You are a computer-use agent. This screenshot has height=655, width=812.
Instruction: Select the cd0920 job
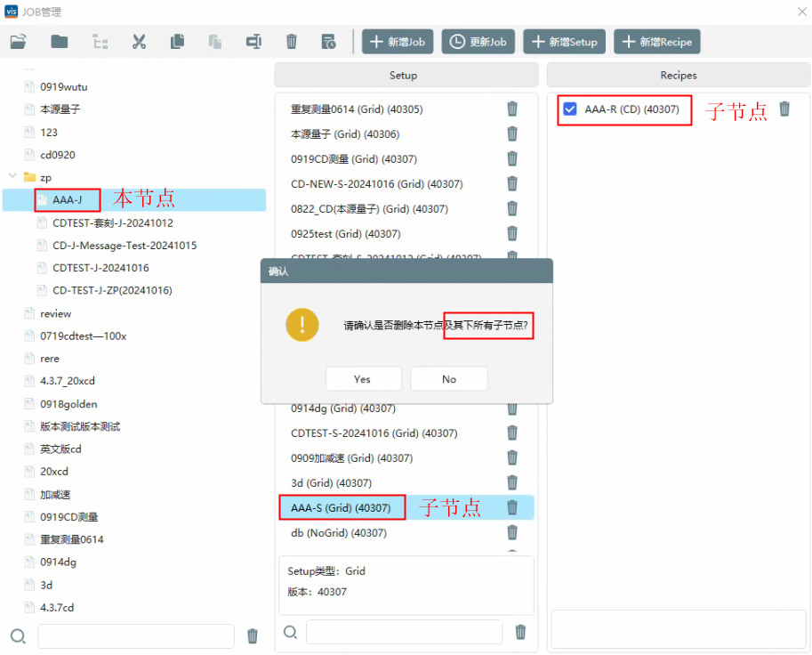click(x=58, y=155)
